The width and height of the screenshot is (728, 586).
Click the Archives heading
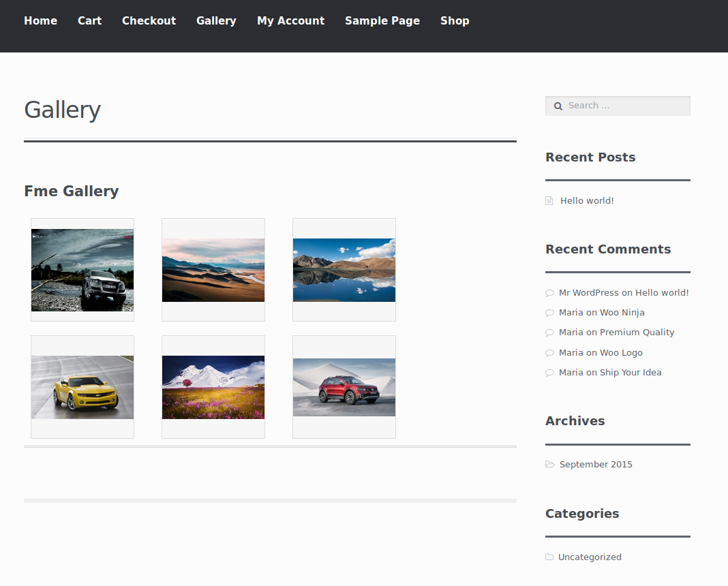click(x=575, y=421)
